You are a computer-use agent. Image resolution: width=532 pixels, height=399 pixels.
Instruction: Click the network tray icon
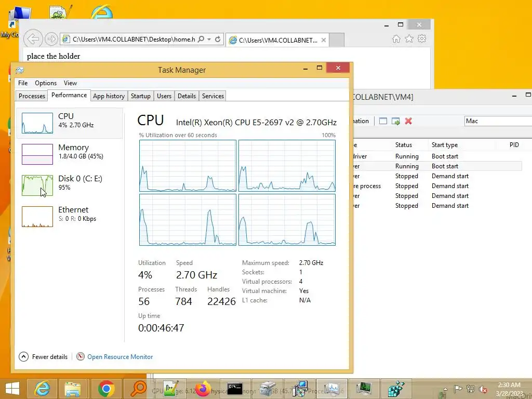(x=470, y=389)
